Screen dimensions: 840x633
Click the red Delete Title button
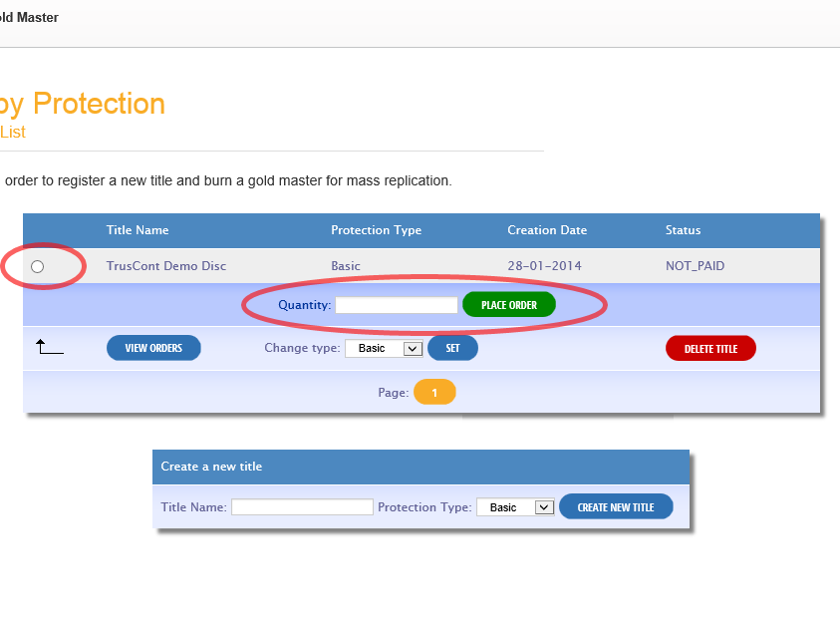point(710,349)
